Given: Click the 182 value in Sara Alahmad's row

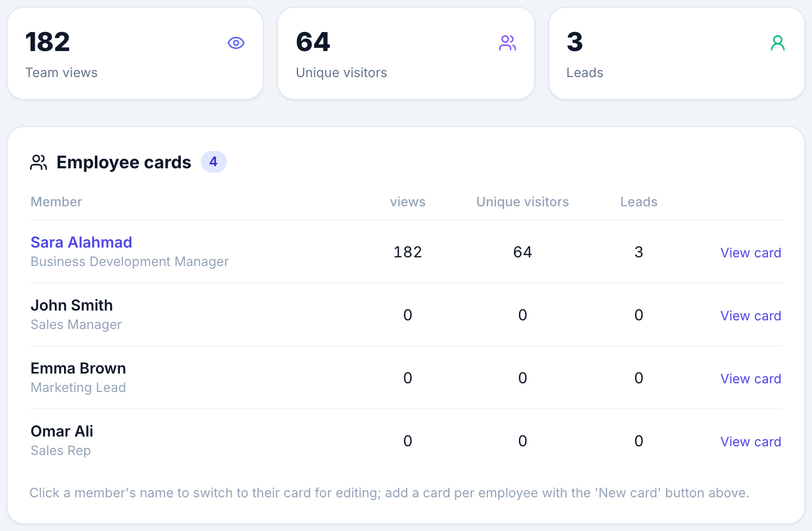Looking at the screenshot, I should click(x=408, y=252).
